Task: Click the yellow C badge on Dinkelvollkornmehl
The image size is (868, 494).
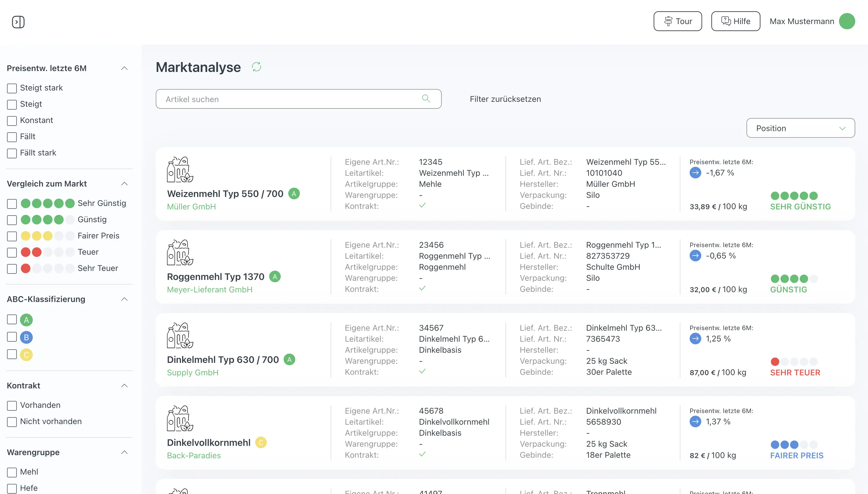Action: coord(260,442)
